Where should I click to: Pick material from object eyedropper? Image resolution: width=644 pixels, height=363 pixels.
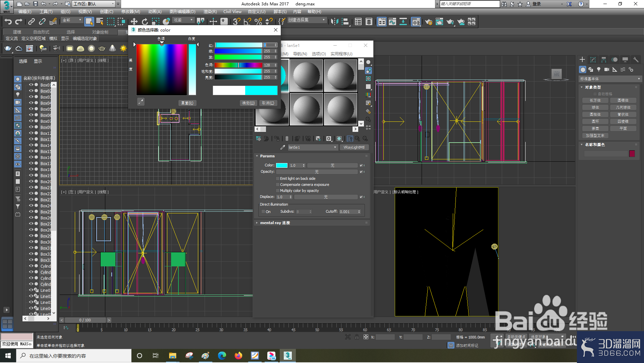pyautogui.click(x=283, y=147)
